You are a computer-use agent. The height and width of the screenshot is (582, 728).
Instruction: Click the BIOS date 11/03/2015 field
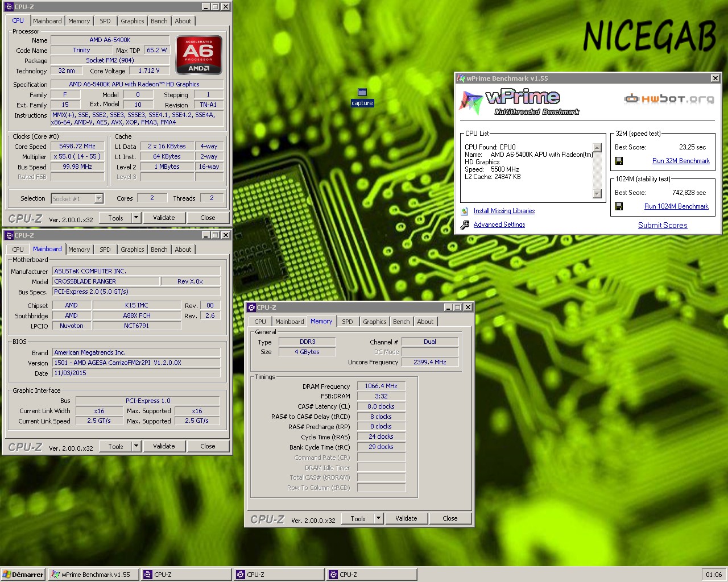(136, 373)
